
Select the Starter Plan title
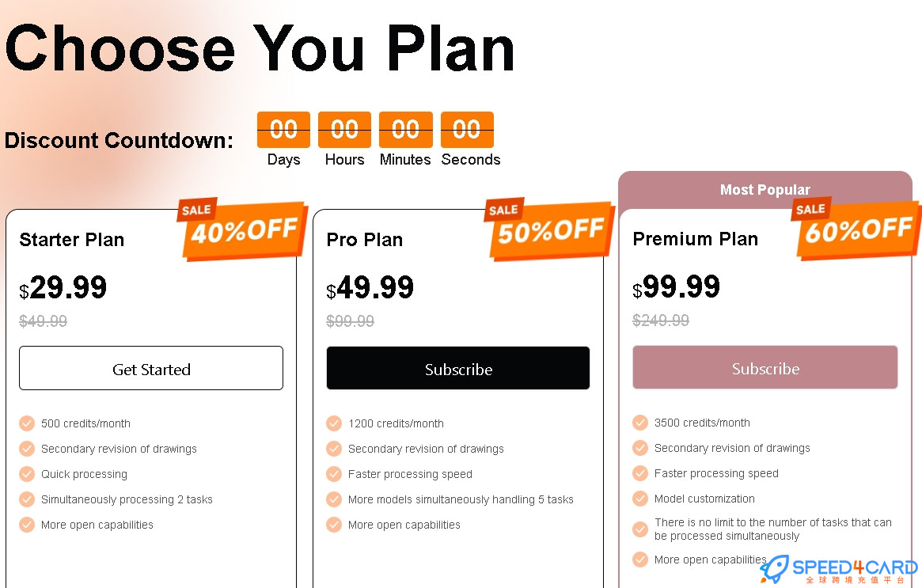tap(72, 240)
